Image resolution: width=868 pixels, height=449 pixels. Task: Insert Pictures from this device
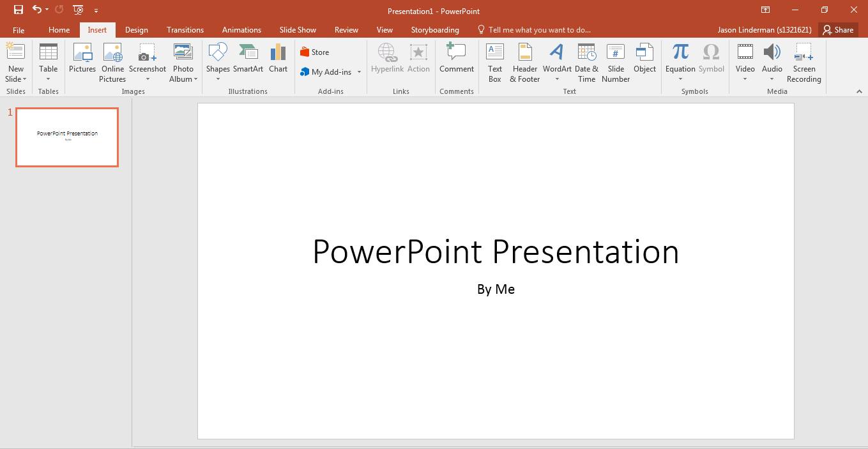(82, 62)
